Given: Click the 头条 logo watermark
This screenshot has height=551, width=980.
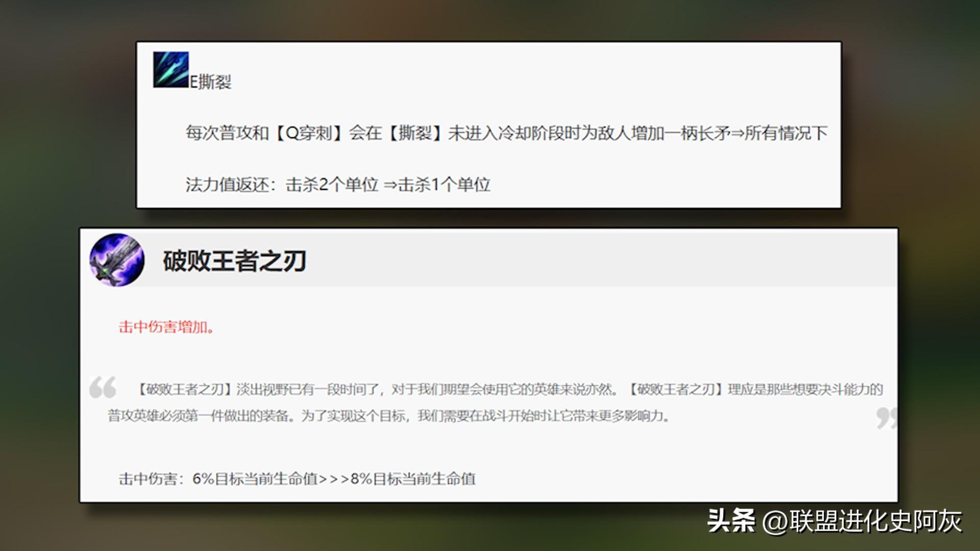Looking at the screenshot, I should coord(731,521).
